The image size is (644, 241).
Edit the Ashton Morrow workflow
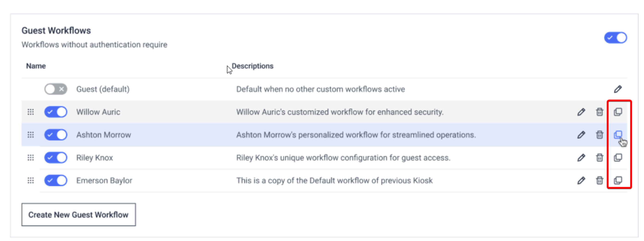(x=581, y=135)
